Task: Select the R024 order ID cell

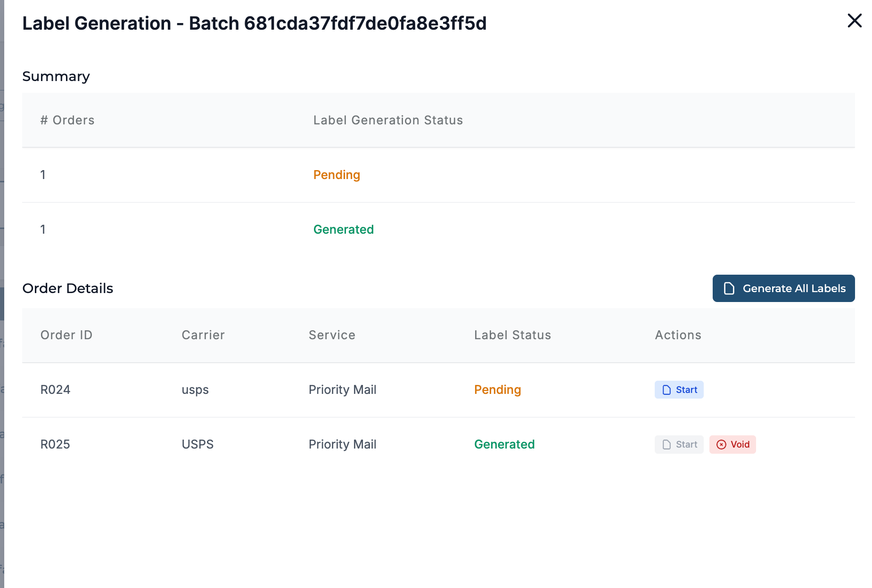Action: [56, 390]
